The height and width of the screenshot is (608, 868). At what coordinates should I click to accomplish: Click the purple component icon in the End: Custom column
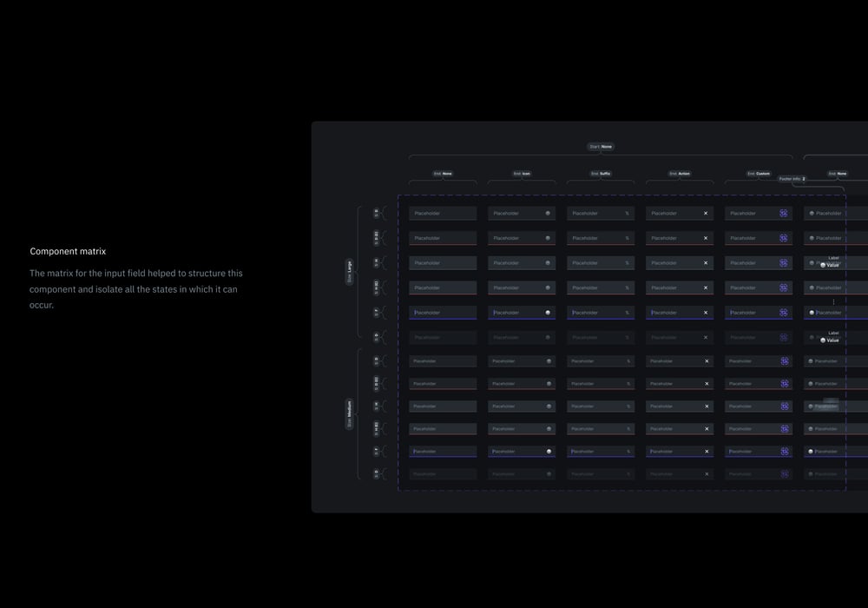click(x=784, y=213)
